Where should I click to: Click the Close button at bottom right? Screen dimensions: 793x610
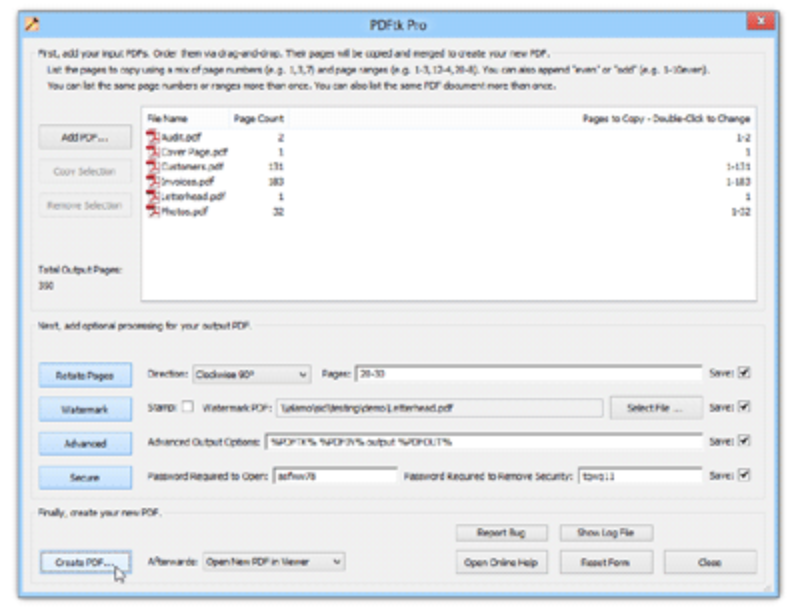710,562
